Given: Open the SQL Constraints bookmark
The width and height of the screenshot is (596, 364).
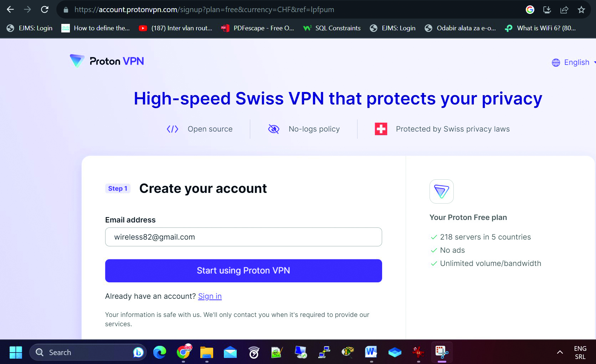Looking at the screenshot, I should click(x=332, y=28).
